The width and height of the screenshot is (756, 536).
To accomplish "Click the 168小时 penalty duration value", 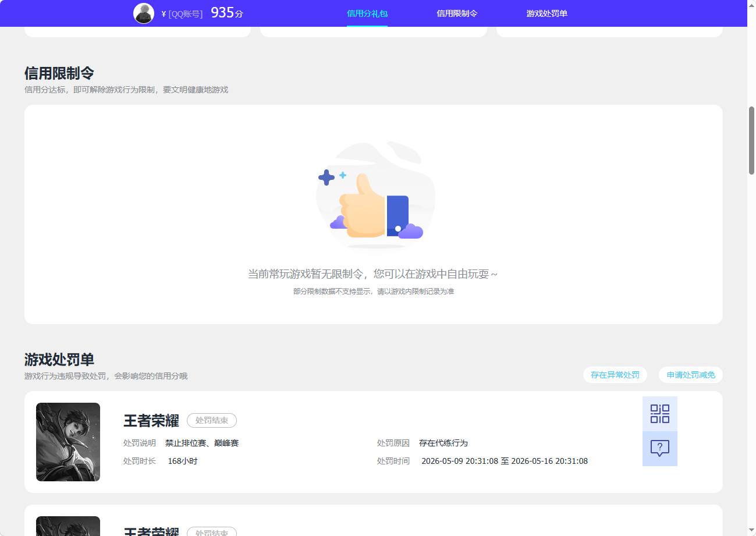I will [x=183, y=461].
